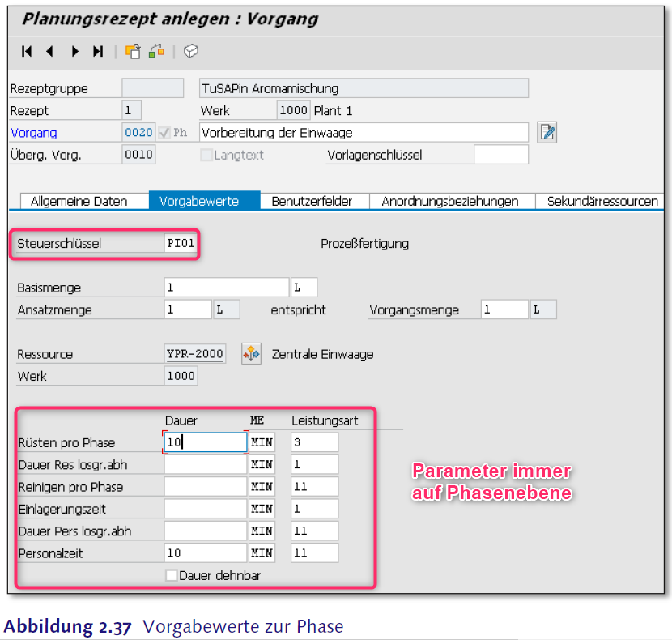Viewport: 672px width, 640px height.
Task: Enable the Dauer dehnbar checkbox
Action: tap(171, 575)
